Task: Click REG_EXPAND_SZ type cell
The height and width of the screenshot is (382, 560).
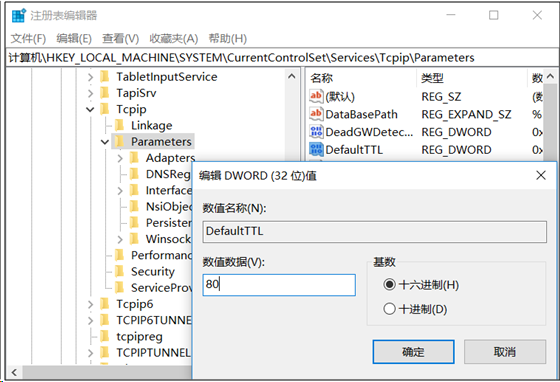Action: point(466,114)
